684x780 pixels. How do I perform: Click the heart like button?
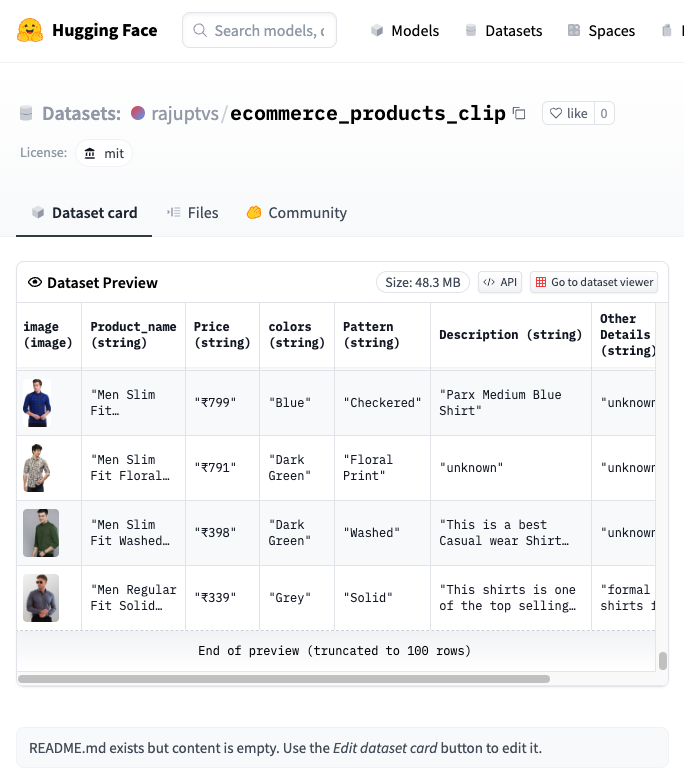coord(567,113)
